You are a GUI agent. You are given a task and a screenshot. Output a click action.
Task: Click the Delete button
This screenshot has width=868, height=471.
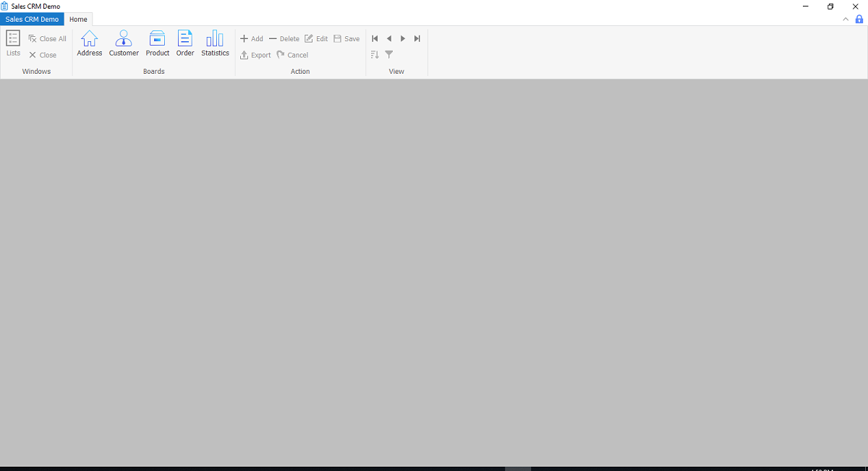click(284, 39)
